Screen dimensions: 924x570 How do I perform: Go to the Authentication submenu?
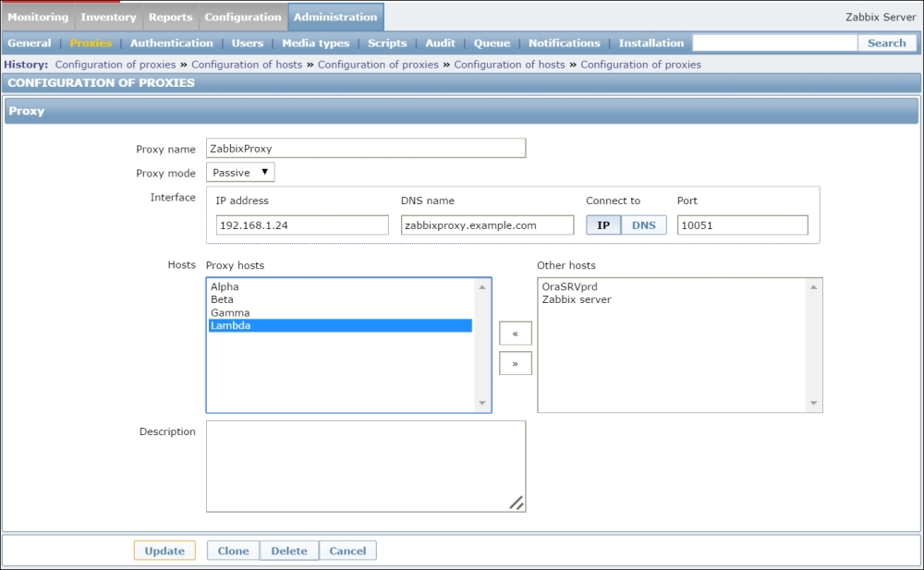coord(171,43)
